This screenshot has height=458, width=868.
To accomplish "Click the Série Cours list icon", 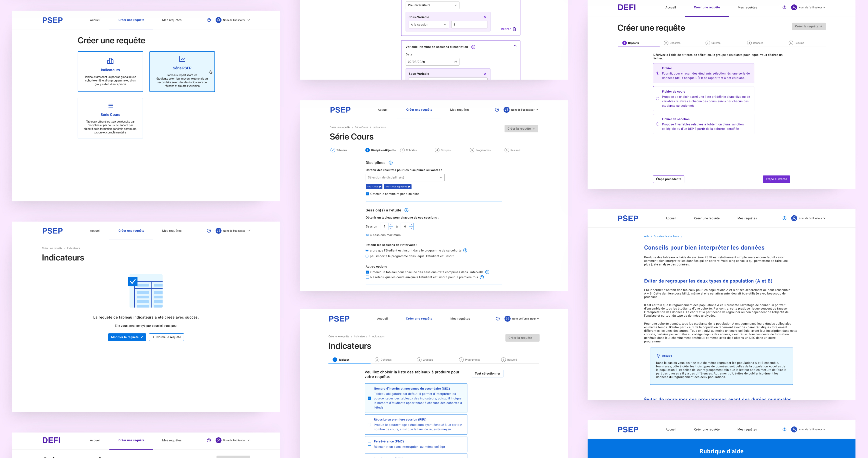I will tap(110, 106).
